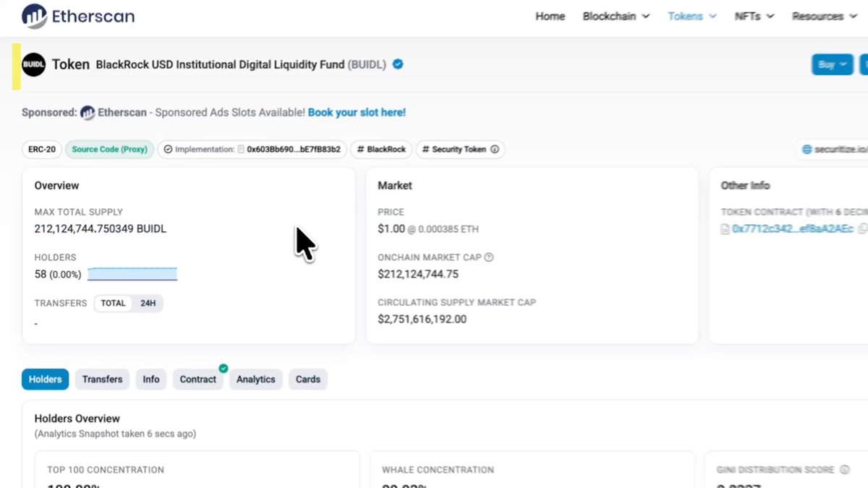Viewport: 868px width, 488px height.
Task: Switch to the Holders tab
Action: pos(46,380)
